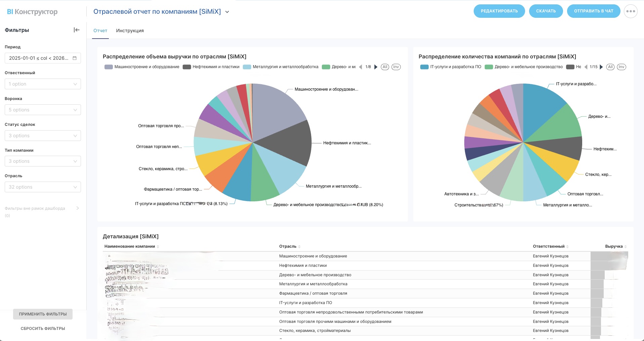Image resolution: width=644 pixels, height=341 pixels.
Task: Invert legend selection in revenue chart
Action: tap(396, 67)
